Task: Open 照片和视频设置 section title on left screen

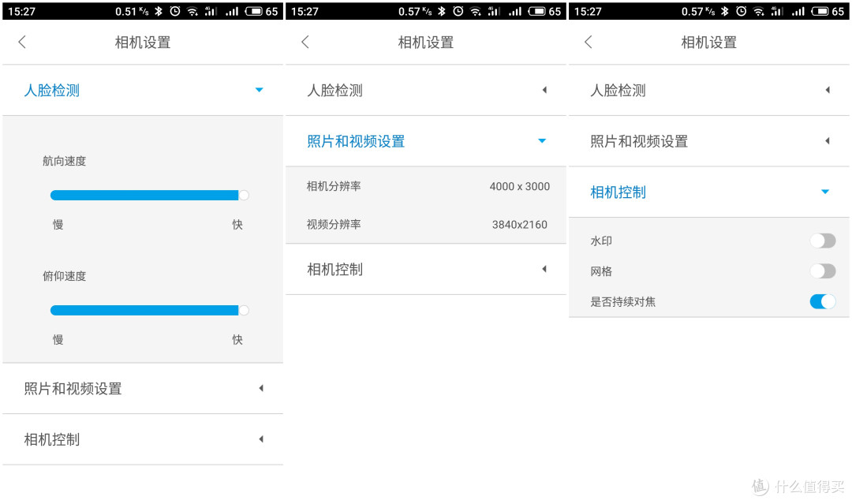Action: point(73,389)
